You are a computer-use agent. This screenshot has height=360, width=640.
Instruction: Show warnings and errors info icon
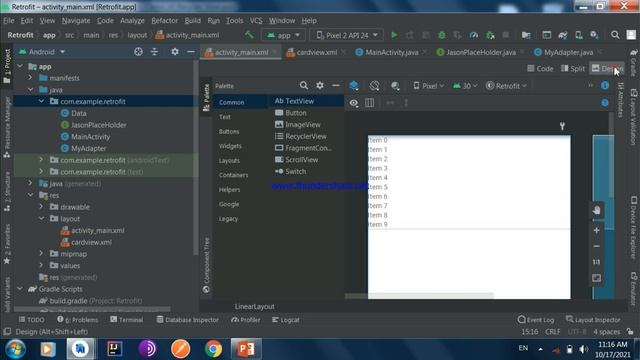click(x=605, y=85)
